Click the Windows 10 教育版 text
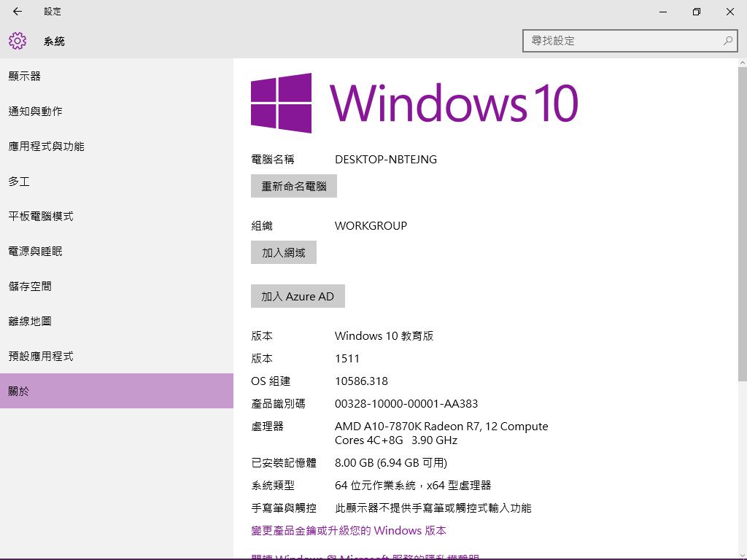Screen dimensions: 747x560 (x=384, y=335)
